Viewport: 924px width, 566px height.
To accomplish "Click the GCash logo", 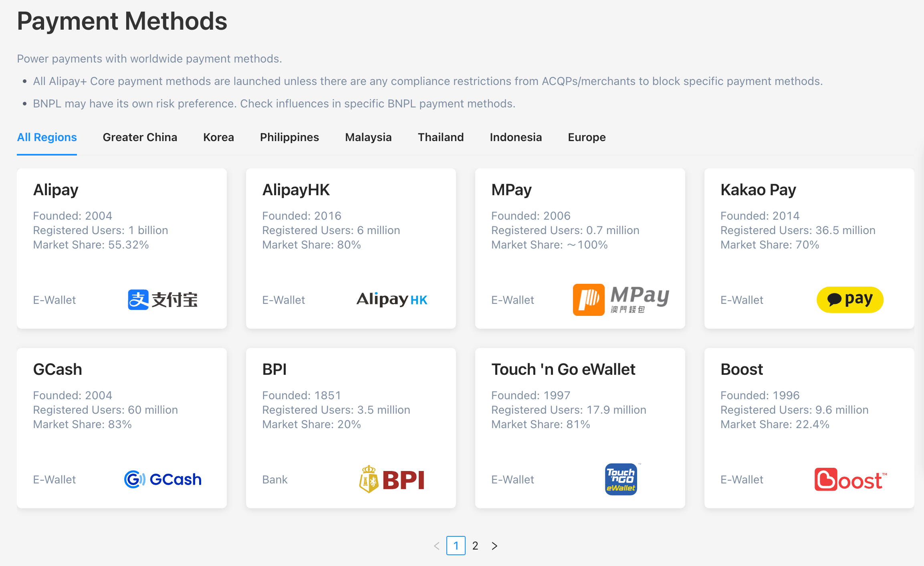I will click(163, 479).
